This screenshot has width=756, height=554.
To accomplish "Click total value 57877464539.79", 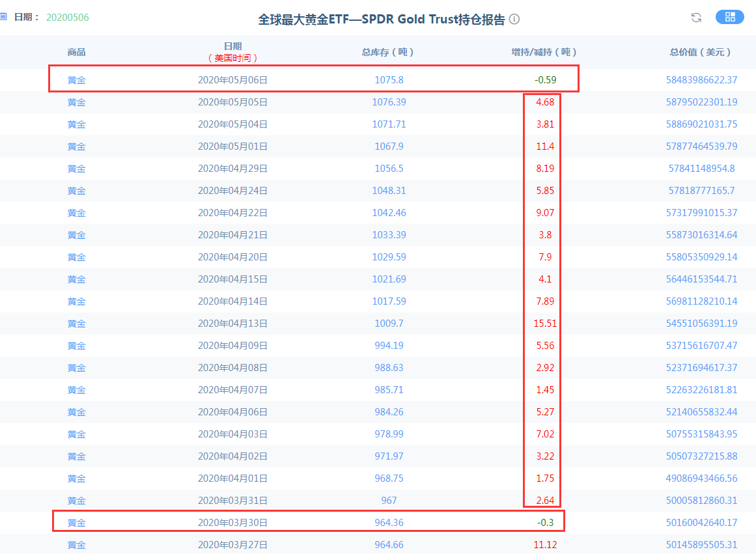I will coord(701,146).
